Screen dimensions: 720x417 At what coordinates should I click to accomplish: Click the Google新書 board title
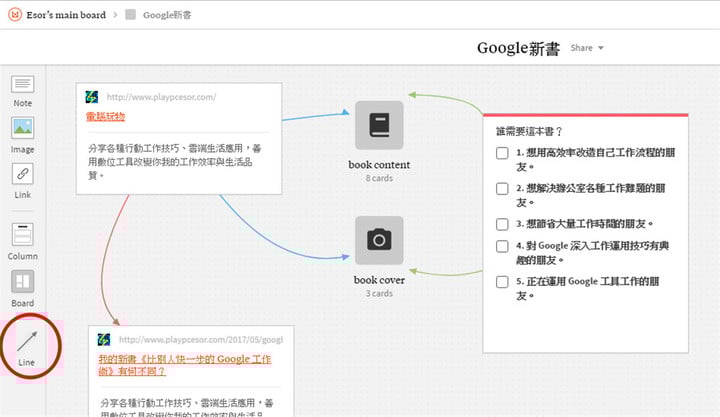(518, 48)
